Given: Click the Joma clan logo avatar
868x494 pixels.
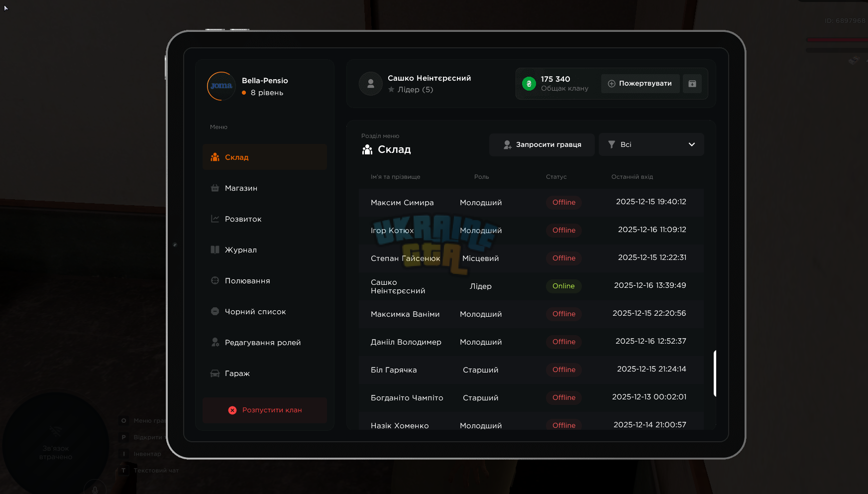Looking at the screenshot, I should click(x=221, y=86).
